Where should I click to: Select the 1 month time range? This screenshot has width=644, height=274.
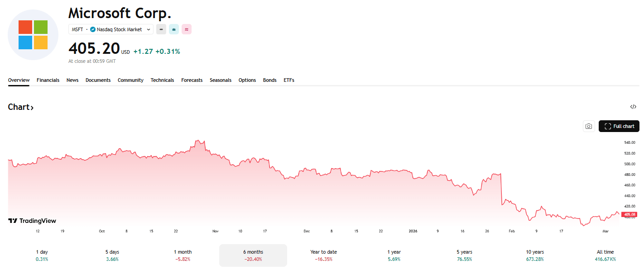tap(183, 255)
